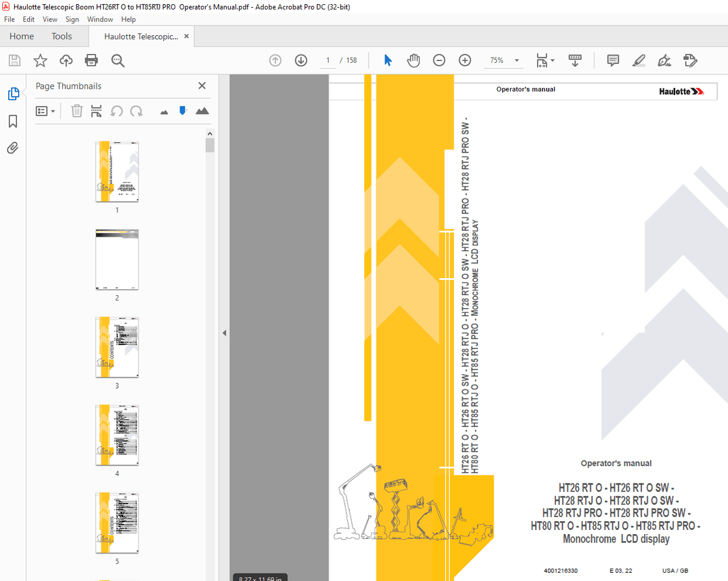This screenshot has width=728, height=581.
Task: Open the Bookmarks panel
Action: point(12,121)
